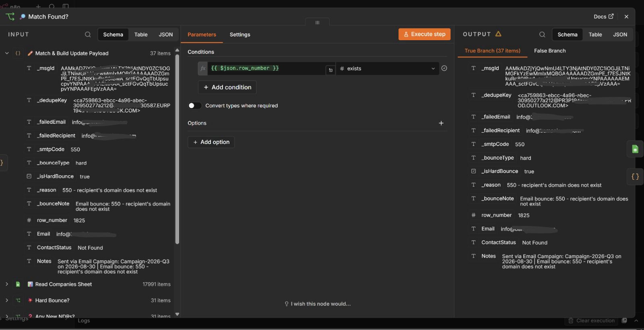Expand Hard Bounce? input node
644x330 pixels.
(7, 300)
